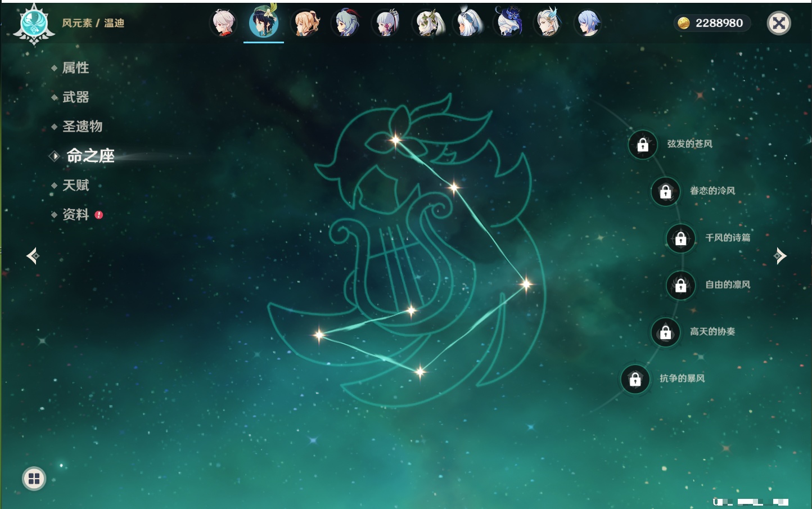Switch to blue-haired character with red horns
Image resolution: width=812 pixels, height=509 pixels.
pyautogui.click(x=346, y=24)
